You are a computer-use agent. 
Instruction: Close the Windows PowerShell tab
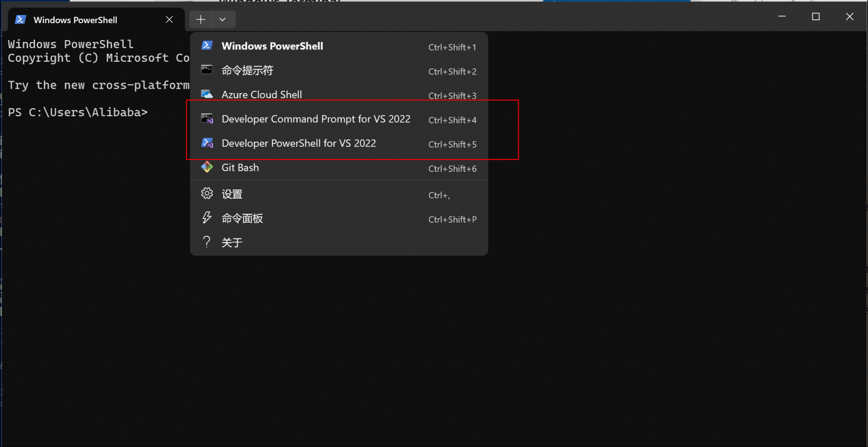click(169, 19)
